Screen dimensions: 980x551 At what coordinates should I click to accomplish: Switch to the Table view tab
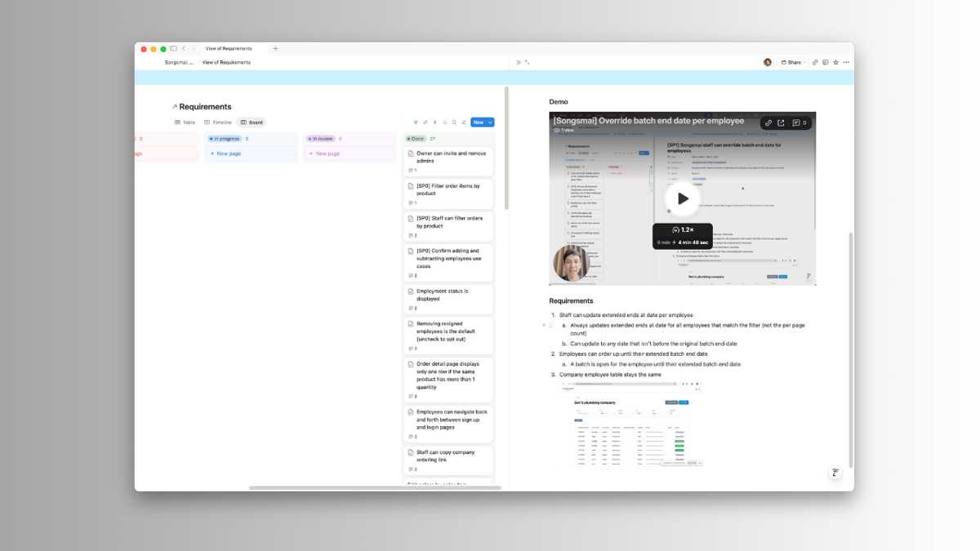[x=185, y=122]
